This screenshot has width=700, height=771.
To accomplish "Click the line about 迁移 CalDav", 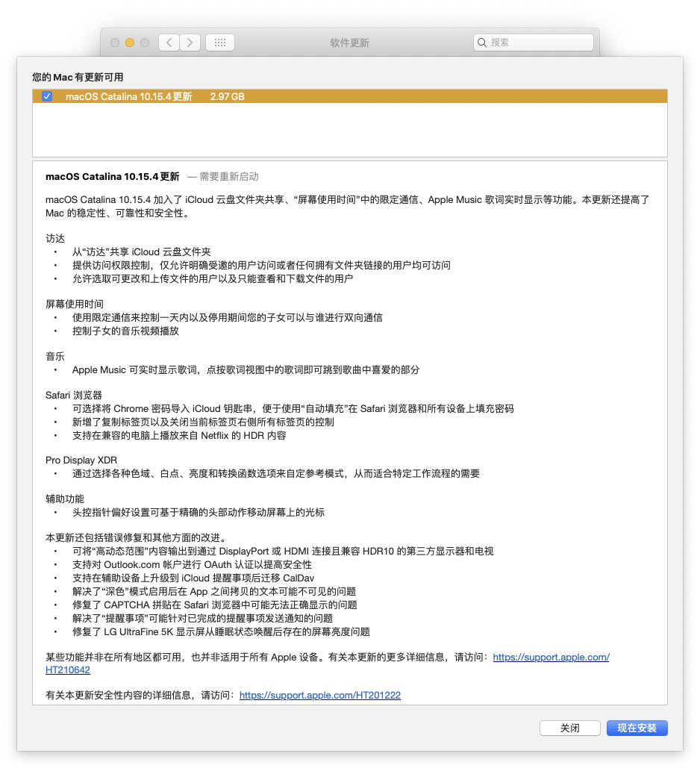I will 193,578.
